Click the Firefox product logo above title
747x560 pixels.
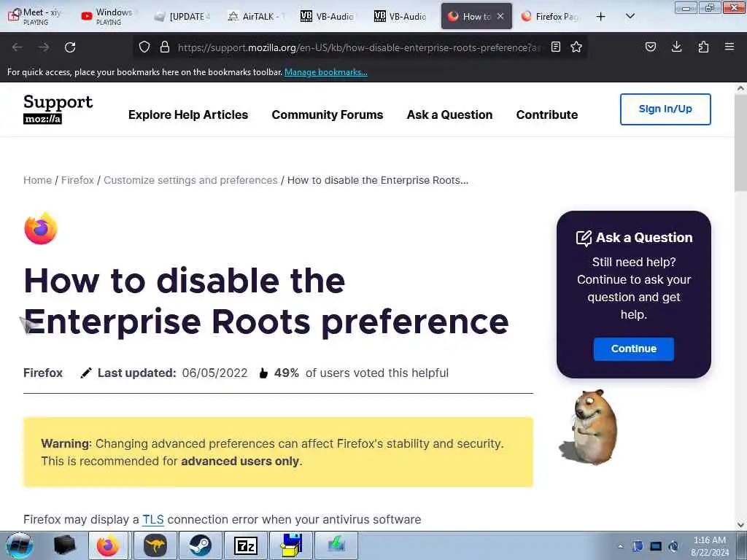click(41, 228)
